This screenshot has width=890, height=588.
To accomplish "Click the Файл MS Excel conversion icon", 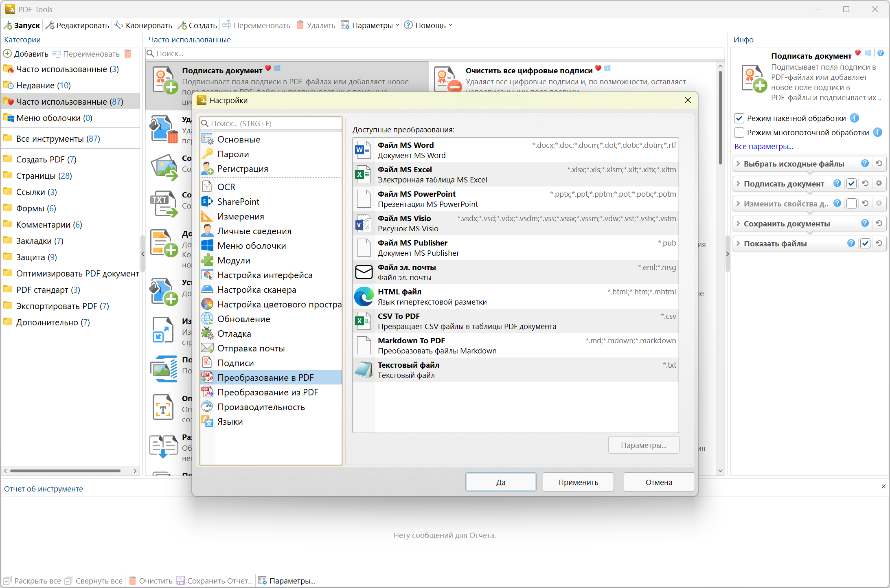I will tap(363, 174).
